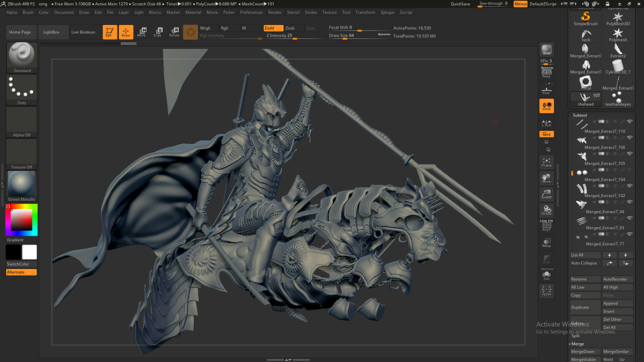Activate the Move transform mode icon
This screenshot has height=362, width=644.
pos(142,32)
